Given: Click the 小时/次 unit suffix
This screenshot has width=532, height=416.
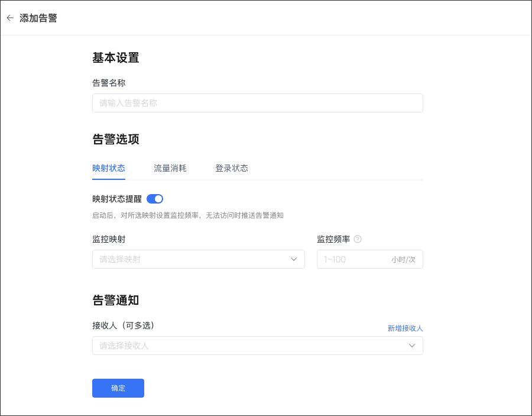Looking at the screenshot, I should coord(403,259).
